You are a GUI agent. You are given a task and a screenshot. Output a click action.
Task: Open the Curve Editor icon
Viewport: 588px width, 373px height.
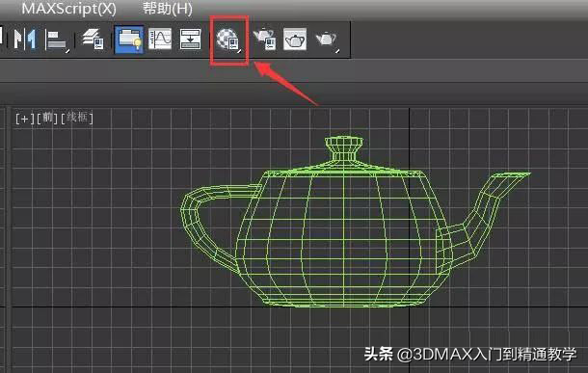pos(160,39)
